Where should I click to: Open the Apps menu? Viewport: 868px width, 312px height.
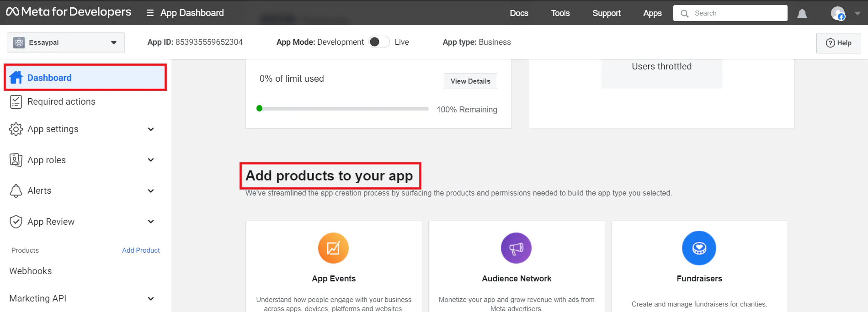coord(652,13)
